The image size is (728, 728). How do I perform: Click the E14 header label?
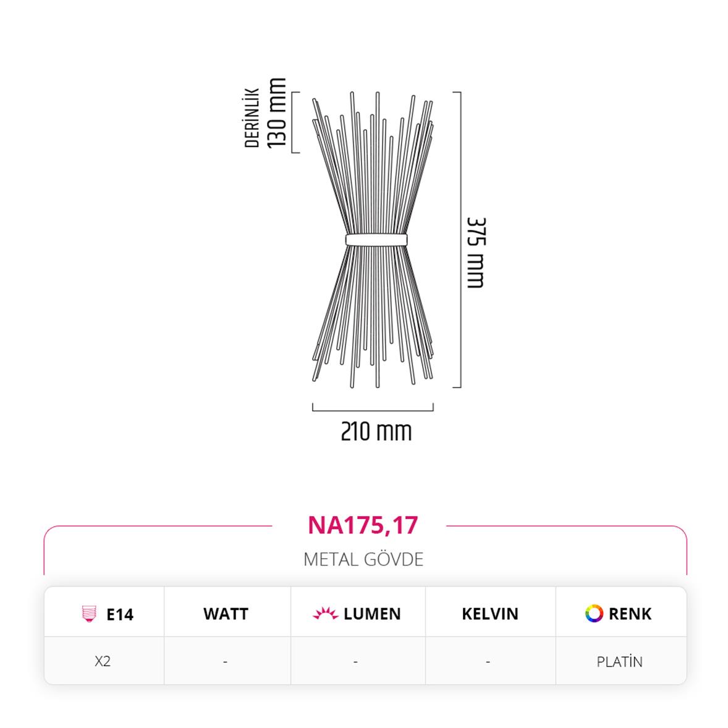coord(120,614)
